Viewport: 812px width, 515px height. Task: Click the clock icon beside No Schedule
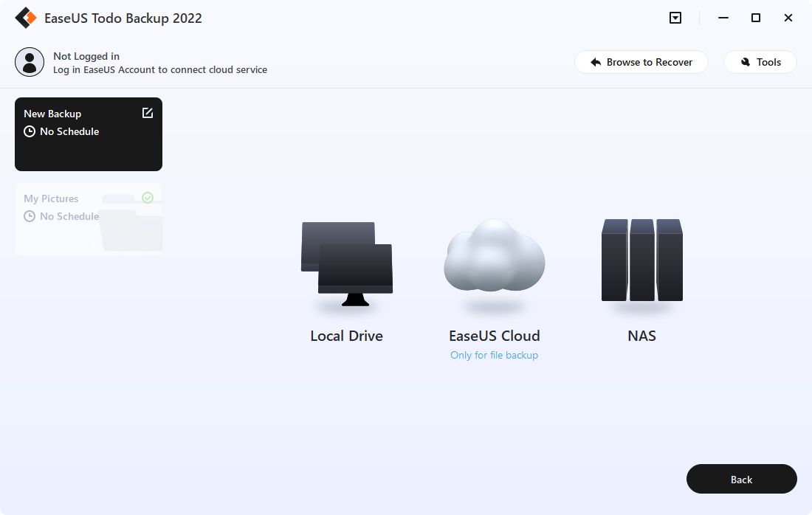click(x=30, y=131)
